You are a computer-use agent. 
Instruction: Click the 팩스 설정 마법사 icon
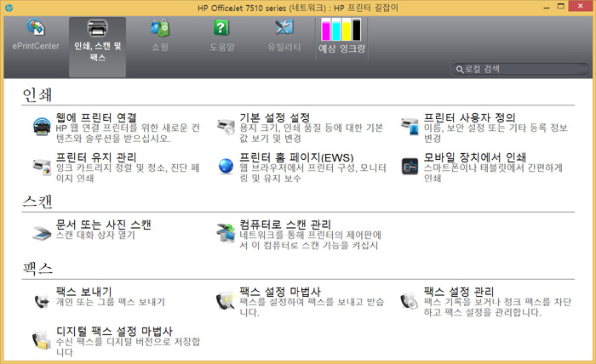point(226,300)
